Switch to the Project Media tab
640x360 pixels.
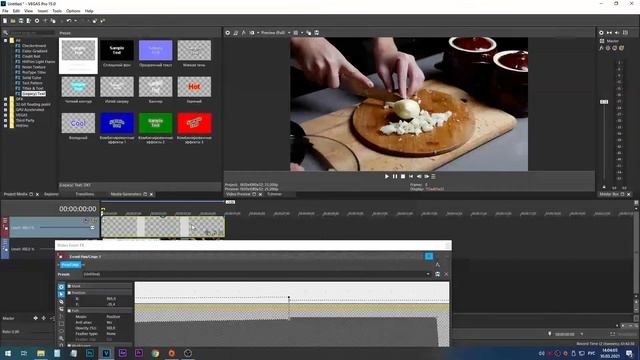tap(16, 194)
